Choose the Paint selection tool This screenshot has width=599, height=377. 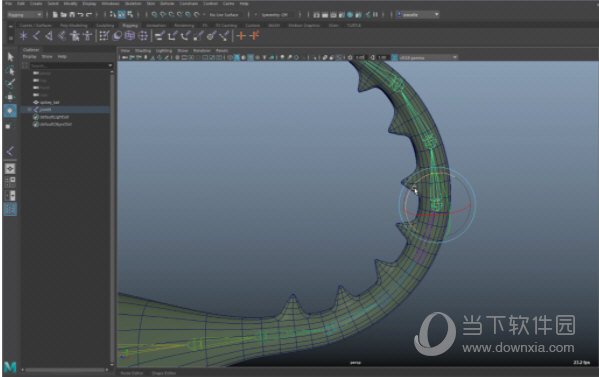10,83
